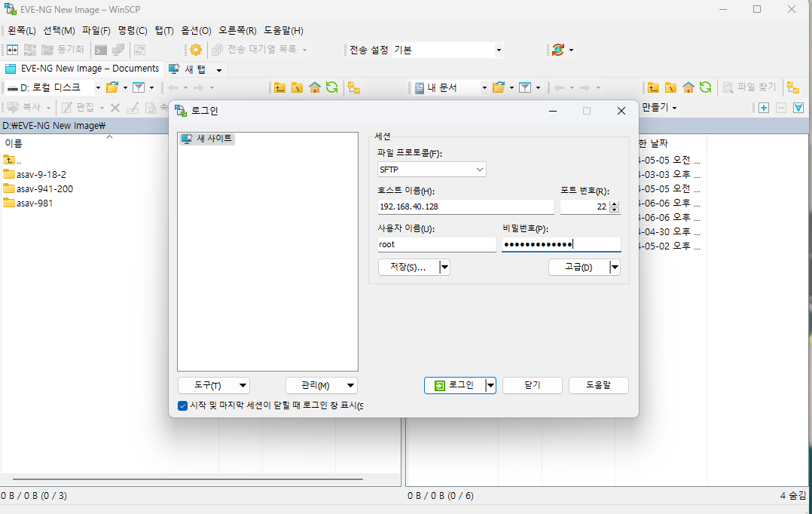The image size is (812, 514).
Task: Expand the arrow next to 저장(S) button
Action: point(444,268)
